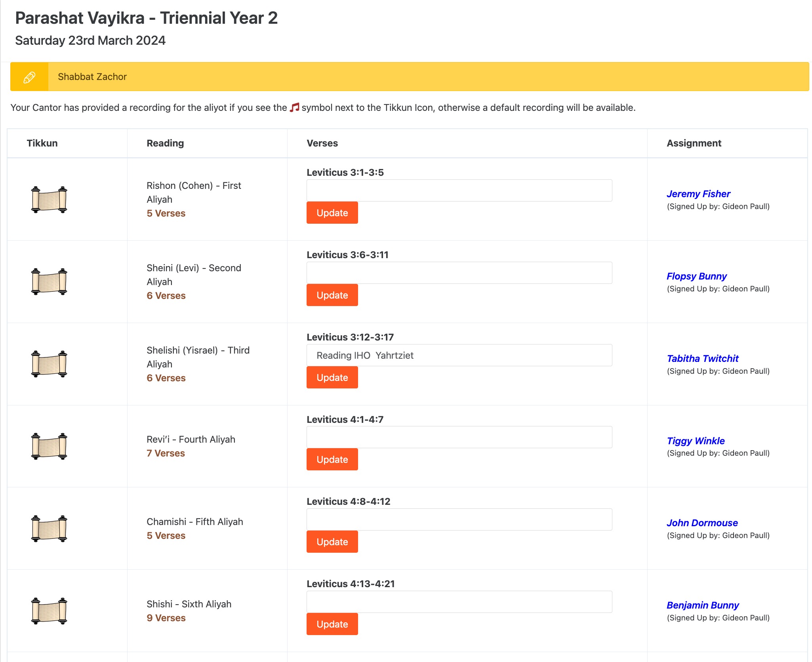The image size is (812, 662).
Task: Open Jeremy Fisher's assignment link
Action: (x=699, y=194)
